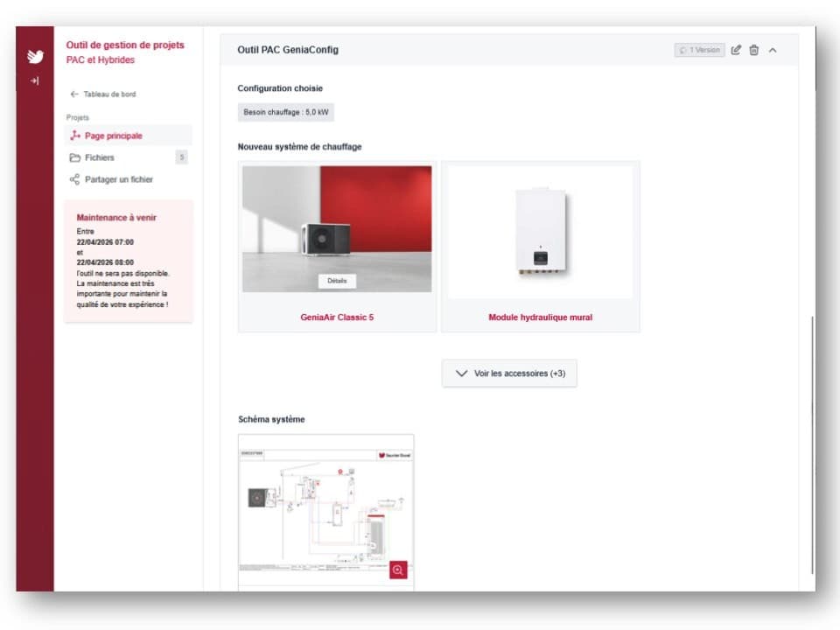Image resolution: width=840 pixels, height=630 pixels.
Task: Open Page principale in the project menu
Action: pos(129,136)
